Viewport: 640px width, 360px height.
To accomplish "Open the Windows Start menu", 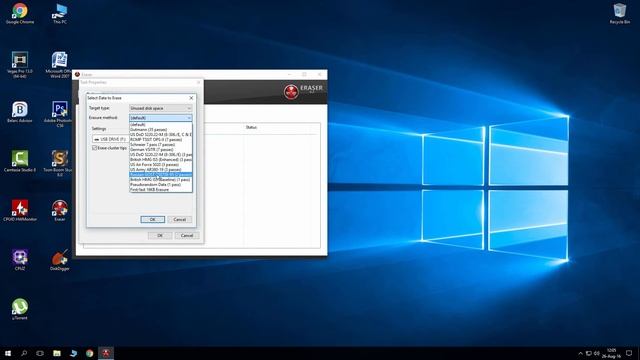I will pos(8,353).
